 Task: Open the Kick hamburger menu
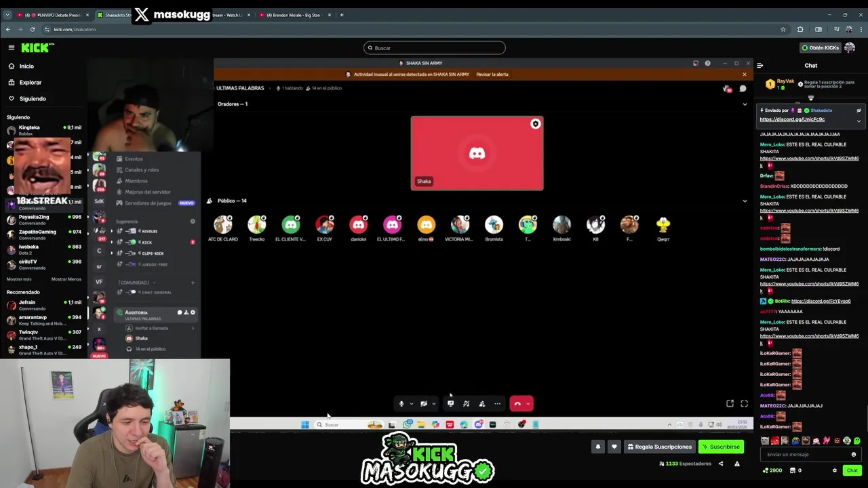tap(12, 47)
